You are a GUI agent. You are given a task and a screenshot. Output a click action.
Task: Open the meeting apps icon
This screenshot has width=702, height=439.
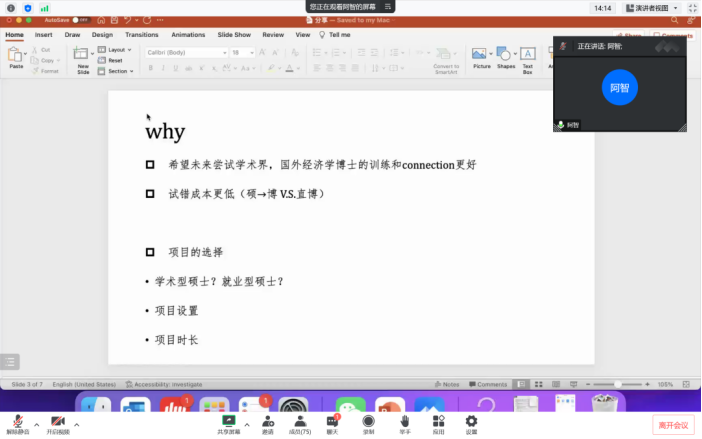(x=438, y=423)
